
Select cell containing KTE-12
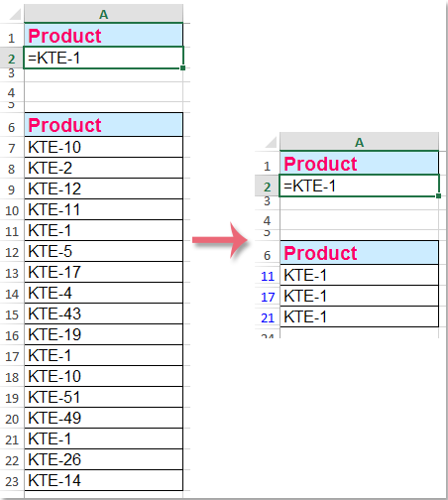[103, 188]
